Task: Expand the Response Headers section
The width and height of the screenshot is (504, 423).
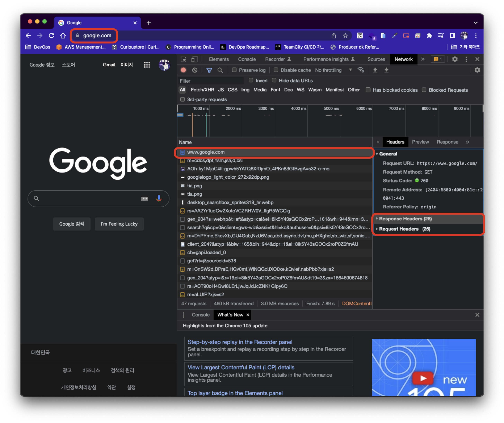Action: click(405, 219)
